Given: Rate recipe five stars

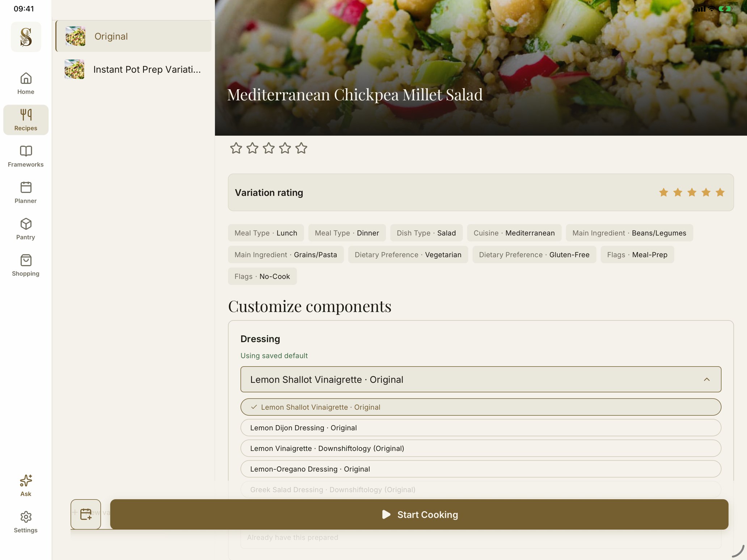Looking at the screenshot, I should [301, 148].
